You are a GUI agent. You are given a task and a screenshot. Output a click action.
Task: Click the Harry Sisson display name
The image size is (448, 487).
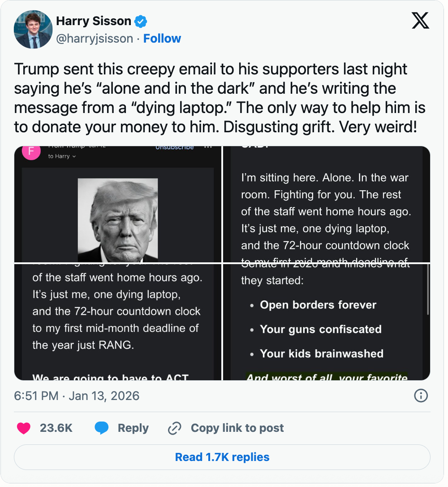coord(93,21)
